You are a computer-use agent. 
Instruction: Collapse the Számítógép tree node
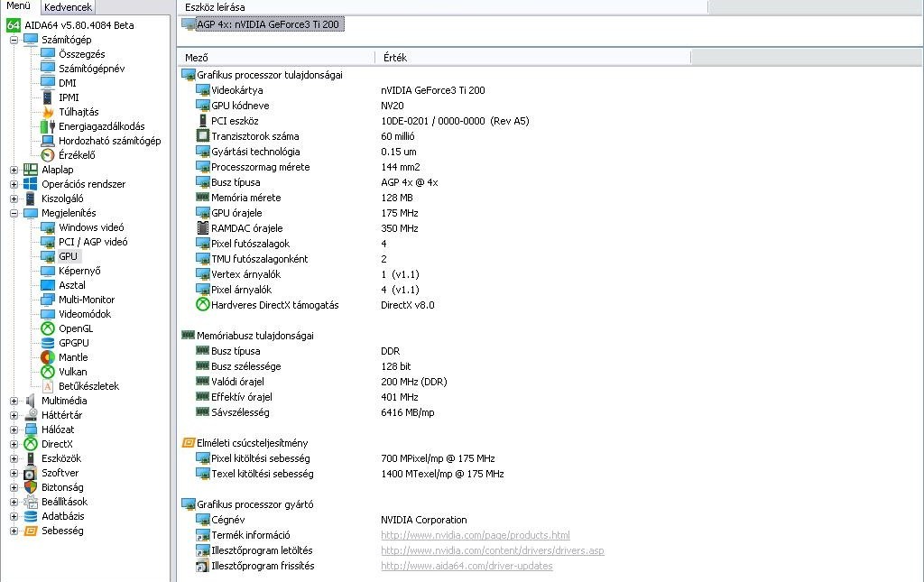[x=14, y=40]
